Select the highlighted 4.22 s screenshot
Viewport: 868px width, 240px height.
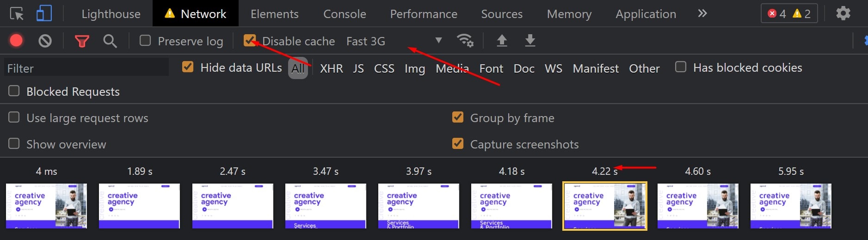[605, 206]
